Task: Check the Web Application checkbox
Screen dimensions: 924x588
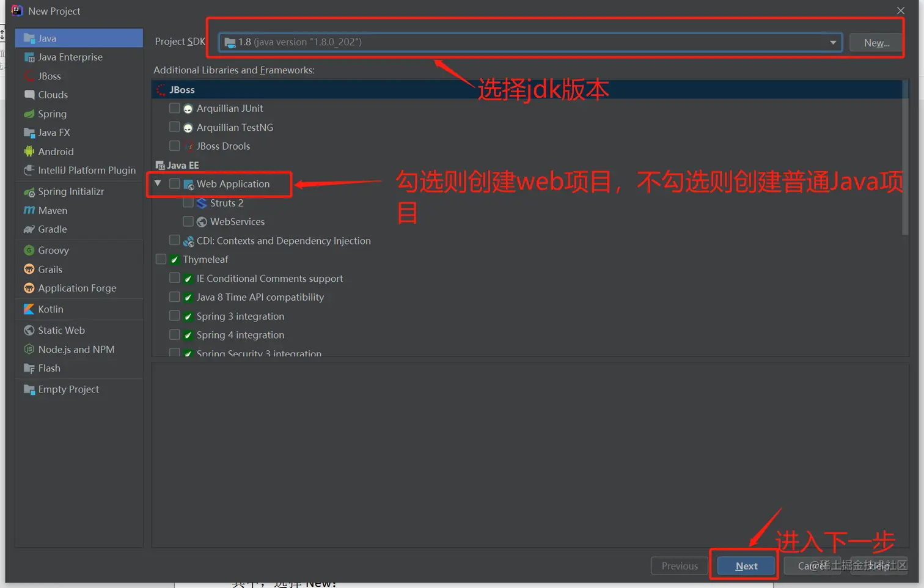Action: [x=175, y=183]
